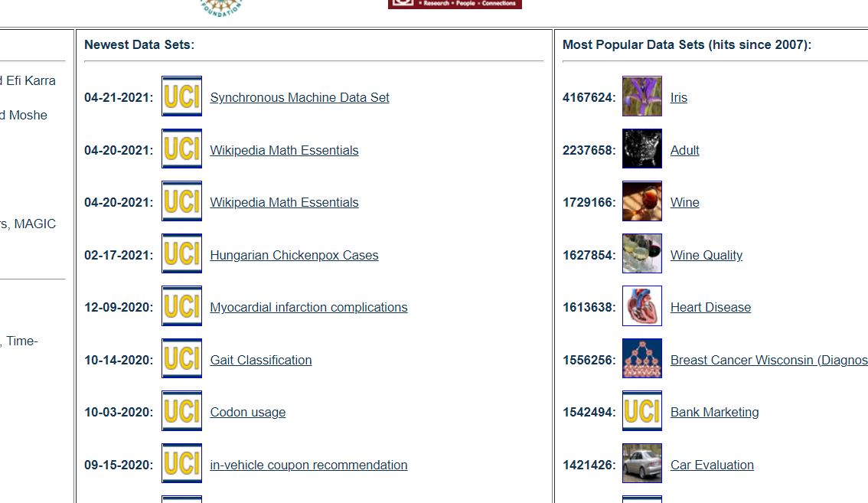
Task: Open Synchronous Machine Data Set link
Action: tap(299, 97)
